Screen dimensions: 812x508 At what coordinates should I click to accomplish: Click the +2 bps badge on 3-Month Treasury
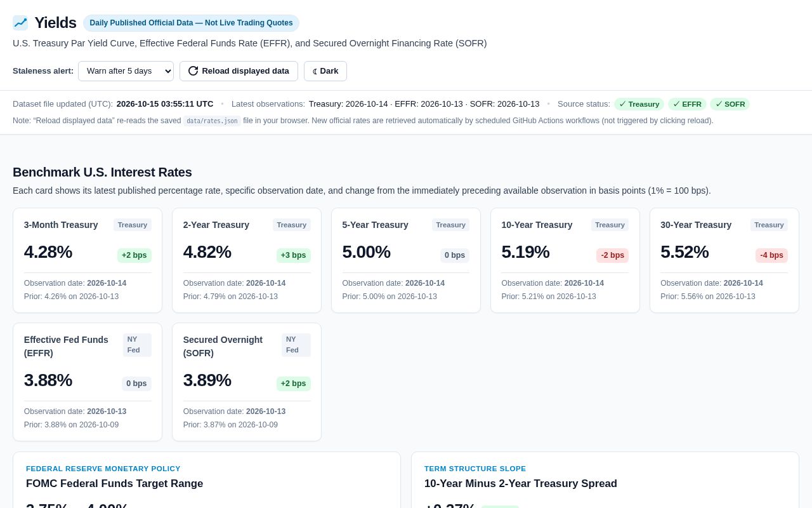tap(134, 255)
